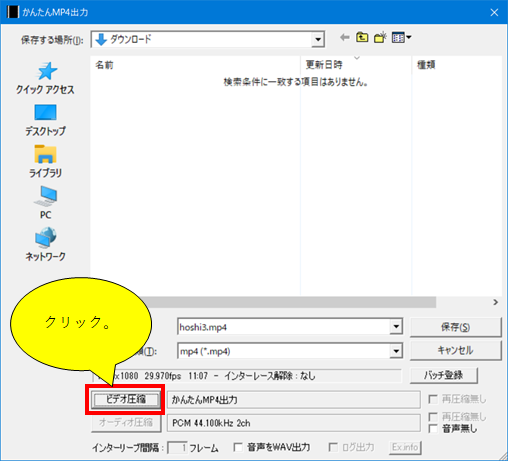Click the back arrow navigation icon
Screen dimensions: 508x461
coord(345,38)
